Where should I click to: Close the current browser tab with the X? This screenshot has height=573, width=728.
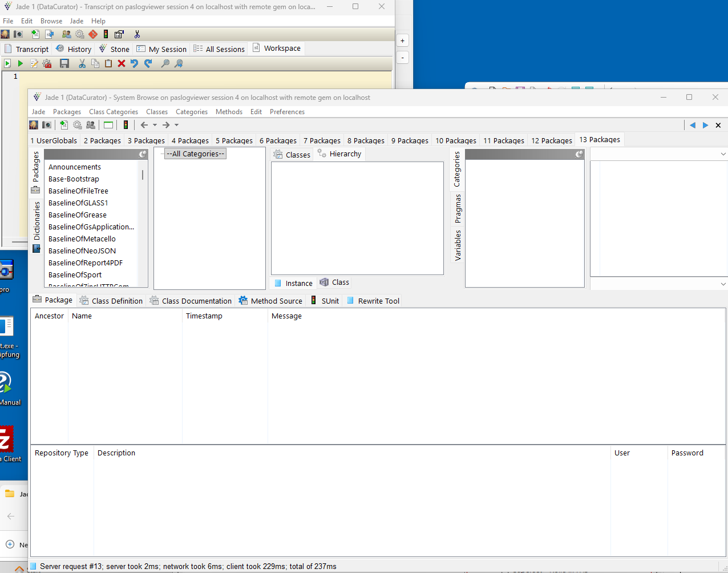(718, 125)
